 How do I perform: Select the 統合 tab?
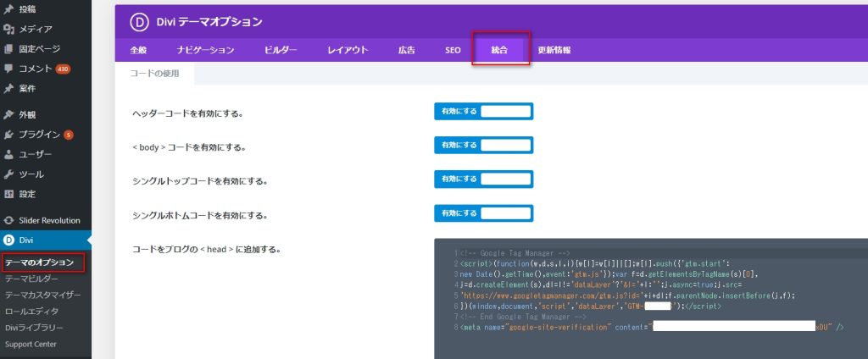coord(499,50)
